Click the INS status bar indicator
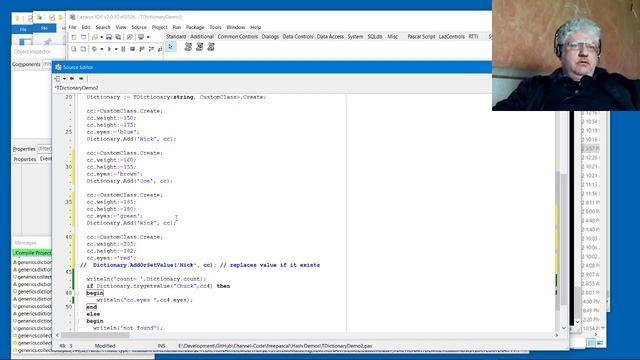The image size is (640, 360). tap(161, 346)
